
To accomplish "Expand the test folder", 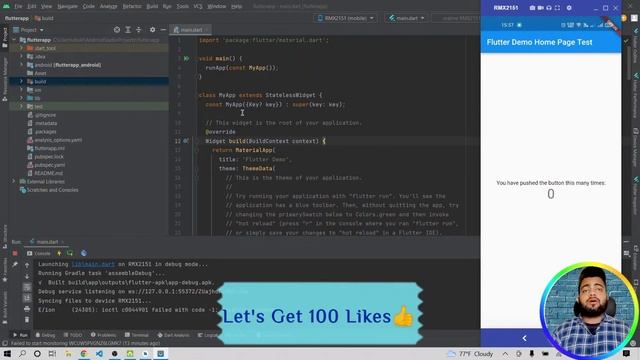I will (22, 106).
